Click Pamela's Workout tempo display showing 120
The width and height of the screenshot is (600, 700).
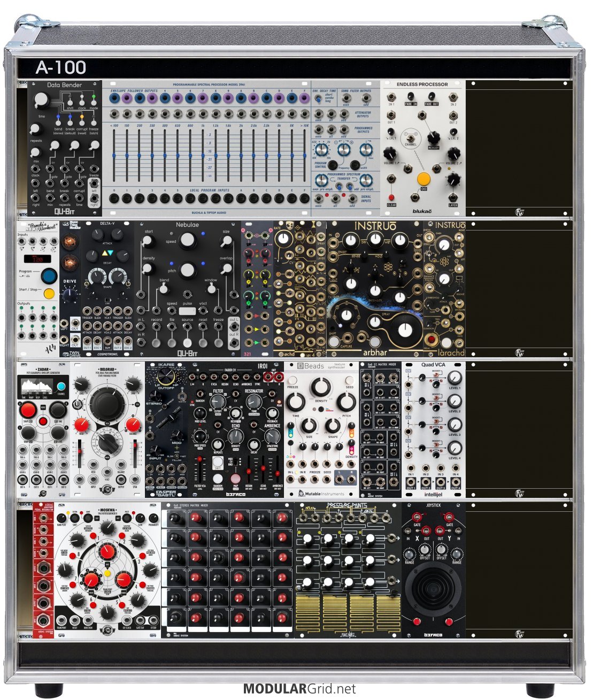(x=38, y=258)
